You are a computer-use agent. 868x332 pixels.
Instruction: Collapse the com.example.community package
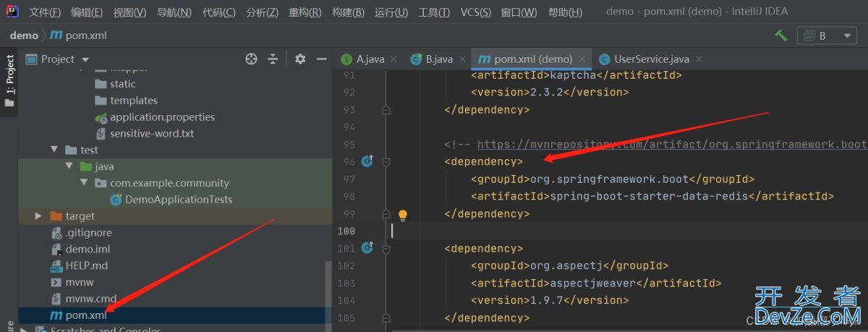[x=85, y=183]
